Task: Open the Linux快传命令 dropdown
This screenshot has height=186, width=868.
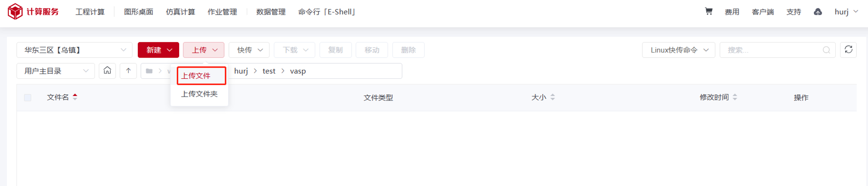Action: (678, 50)
